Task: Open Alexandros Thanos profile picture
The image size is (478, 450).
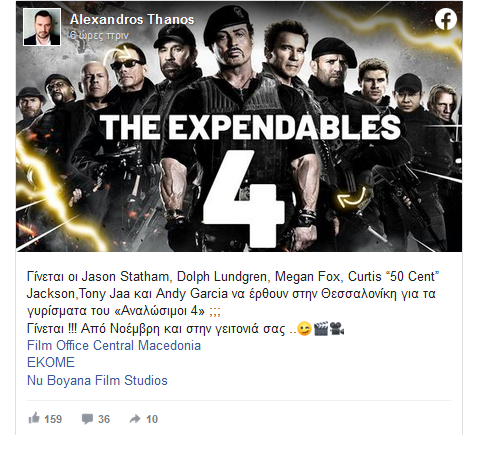Action: 42,27
